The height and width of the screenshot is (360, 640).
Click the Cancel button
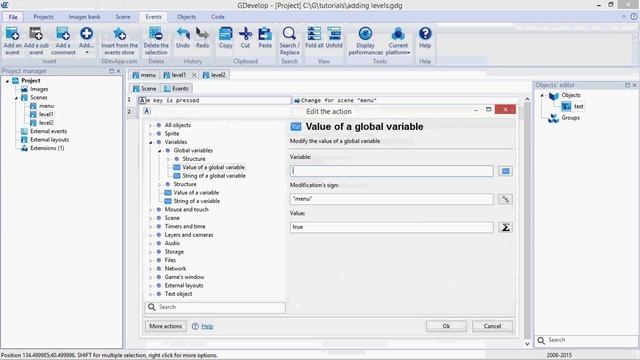pos(492,326)
